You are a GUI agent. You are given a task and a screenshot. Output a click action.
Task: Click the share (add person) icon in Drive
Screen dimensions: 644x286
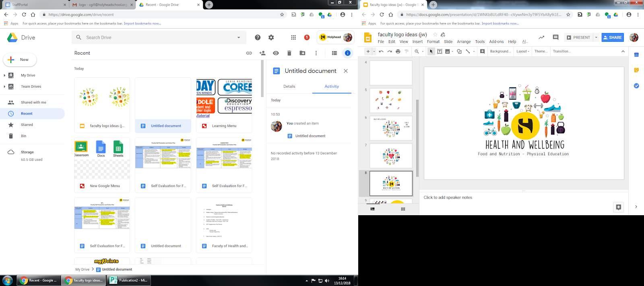click(262, 53)
